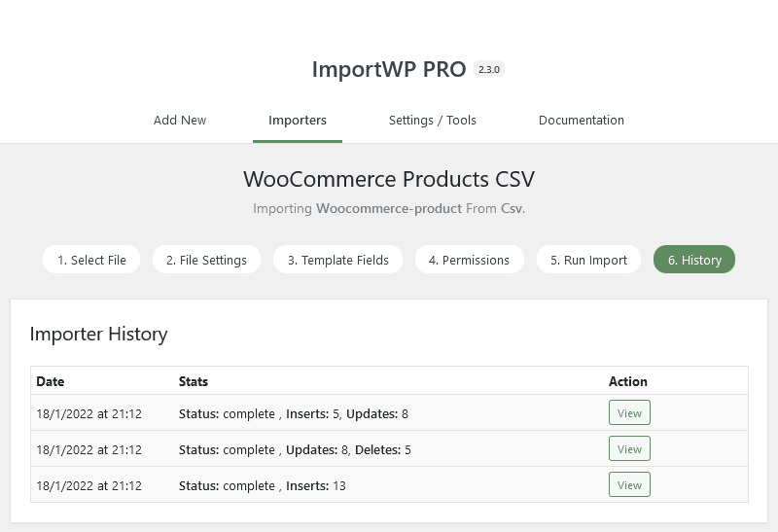The height and width of the screenshot is (532, 778).
Task: Click the Action column header
Action: (x=627, y=381)
